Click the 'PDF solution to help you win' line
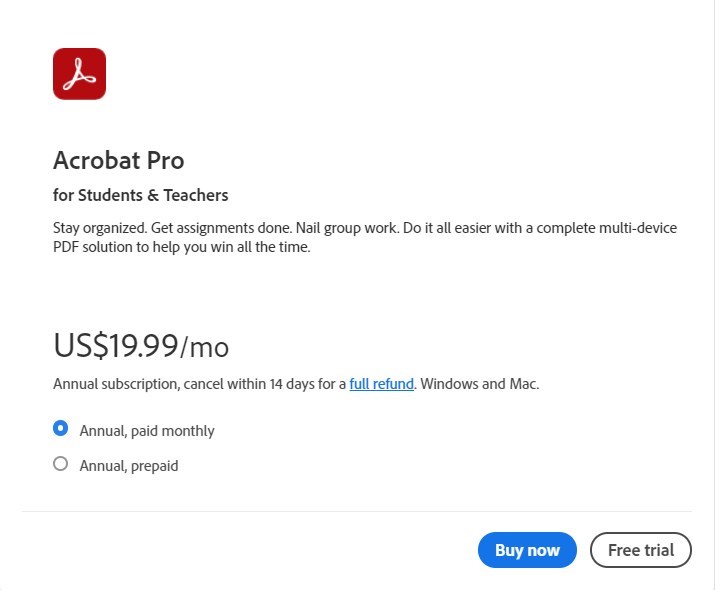 pos(182,248)
